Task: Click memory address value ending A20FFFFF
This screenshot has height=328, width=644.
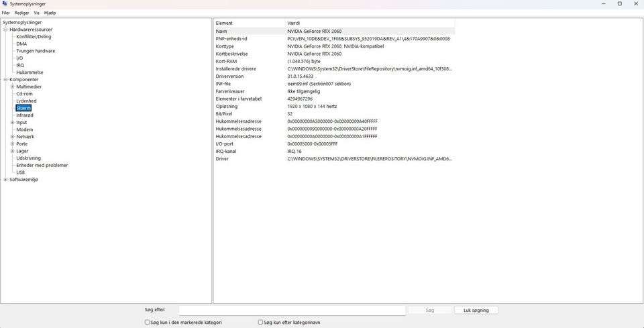Action: pyautogui.click(x=332, y=129)
